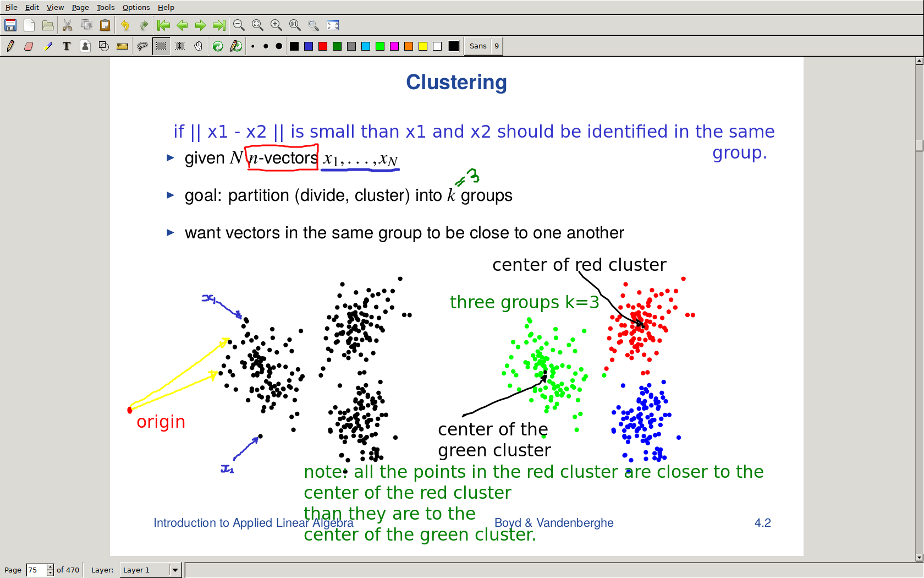Click the Insert Image tool
Screen dimensions: 924x578
point(85,46)
